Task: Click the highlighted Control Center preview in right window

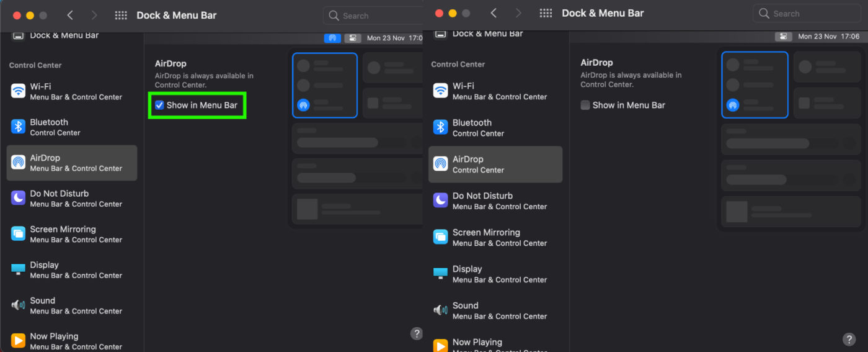Action: [x=755, y=84]
